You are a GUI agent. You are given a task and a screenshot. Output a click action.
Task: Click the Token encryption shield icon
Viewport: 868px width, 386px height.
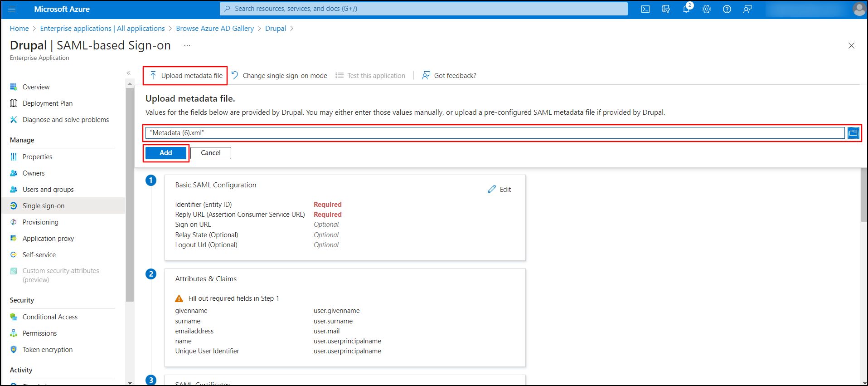[x=14, y=349]
